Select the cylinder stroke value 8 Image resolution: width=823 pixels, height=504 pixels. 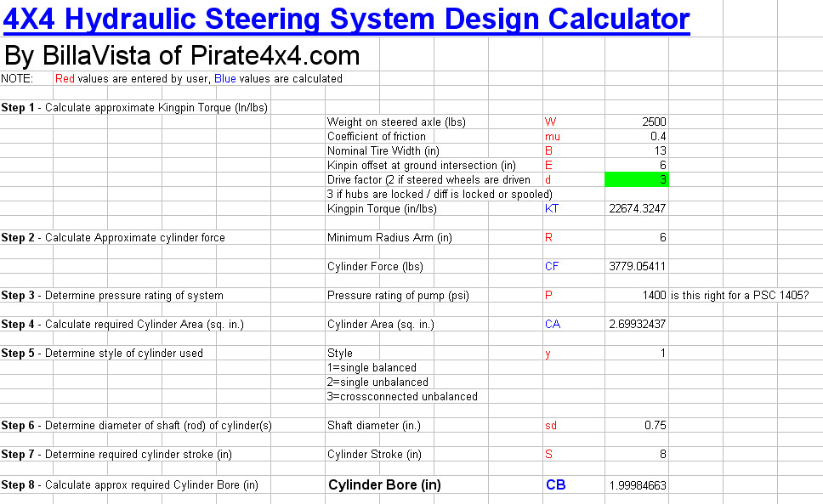(637, 454)
